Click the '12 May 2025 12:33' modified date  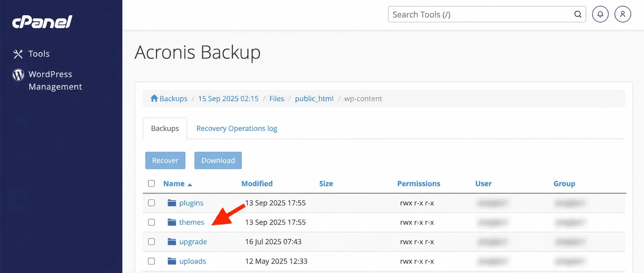click(276, 261)
